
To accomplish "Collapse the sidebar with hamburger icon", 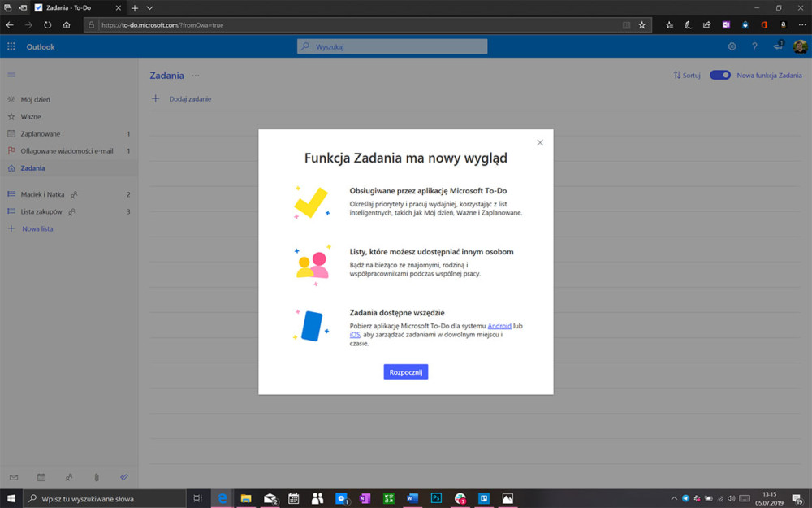I will click(x=11, y=75).
